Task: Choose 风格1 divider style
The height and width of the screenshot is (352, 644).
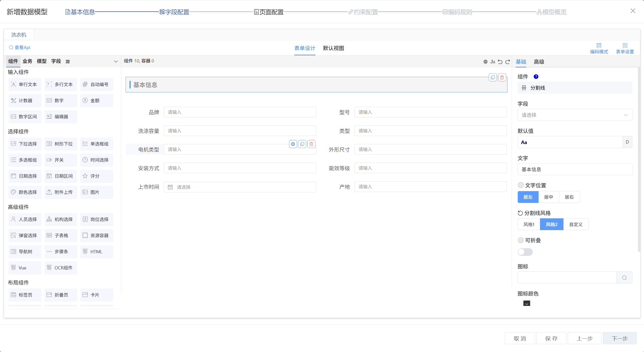Action: (x=529, y=224)
